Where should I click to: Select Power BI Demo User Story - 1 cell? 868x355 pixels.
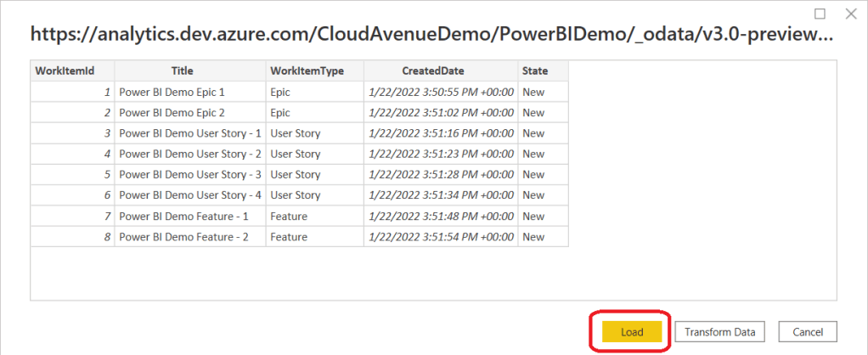pyautogui.click(x=190, y=133)
